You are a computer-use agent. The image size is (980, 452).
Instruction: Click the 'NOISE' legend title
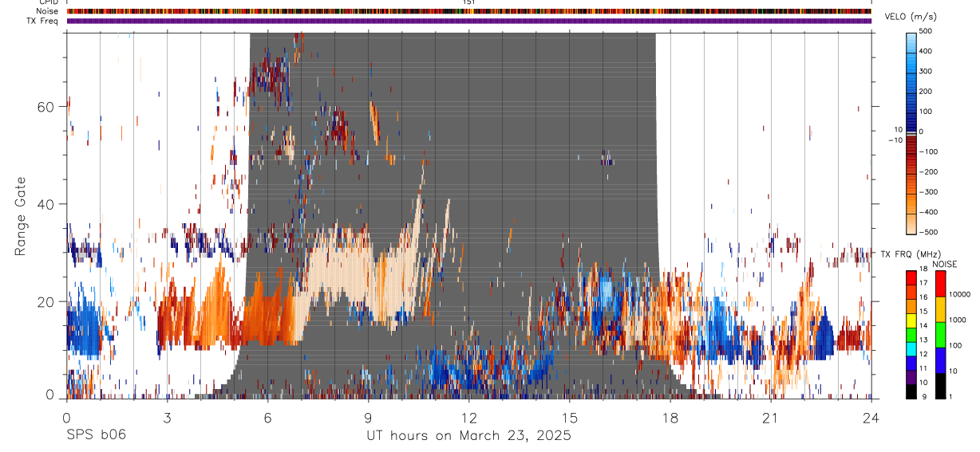coord(943,264)
